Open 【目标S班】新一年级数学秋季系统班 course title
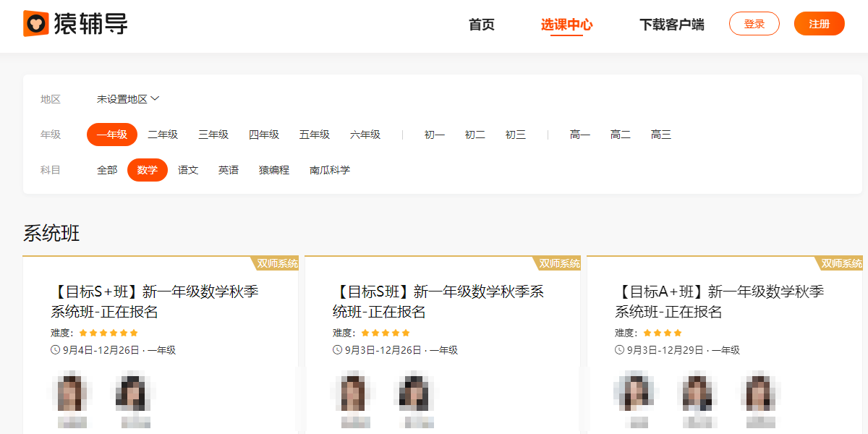 coord(438,302)
